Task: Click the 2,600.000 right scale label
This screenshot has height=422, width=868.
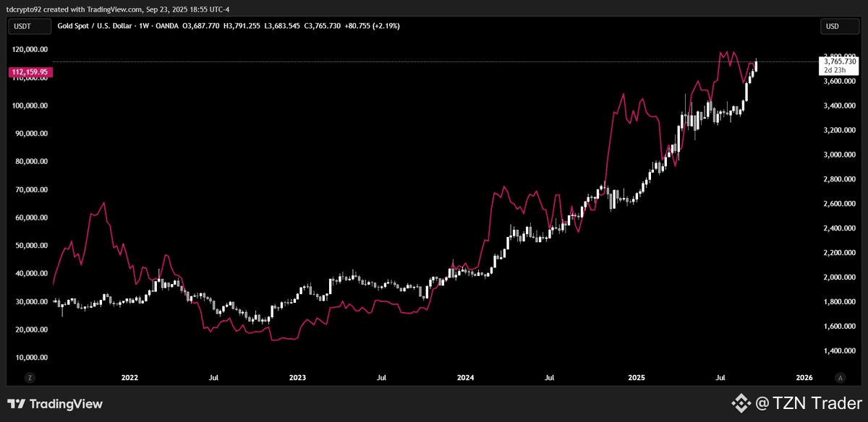Action: [x=840, y=204]
